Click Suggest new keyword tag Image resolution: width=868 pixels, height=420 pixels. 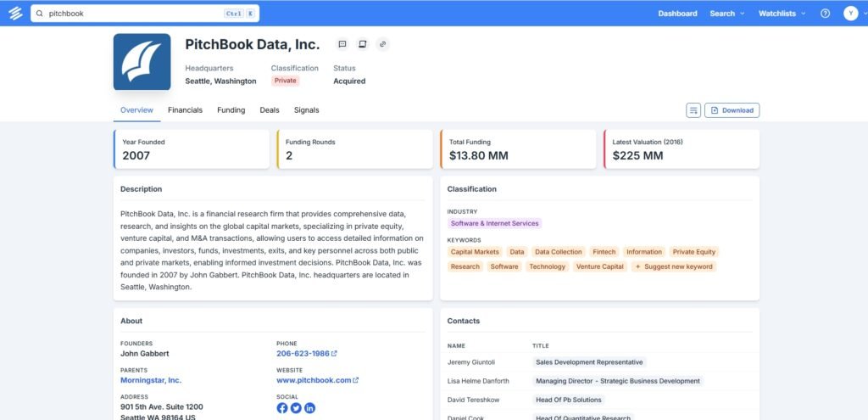tap(674, 266)
